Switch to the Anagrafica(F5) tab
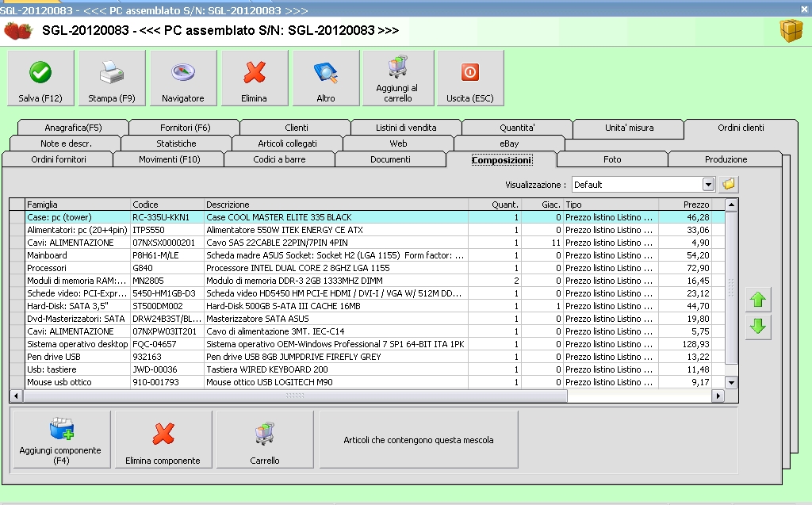Viewport: 812px width, 505px height. [x=73, y=128]
